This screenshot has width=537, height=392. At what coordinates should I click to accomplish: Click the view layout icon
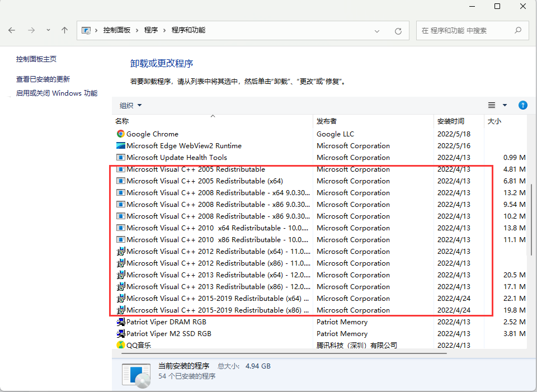coord(492,105)
